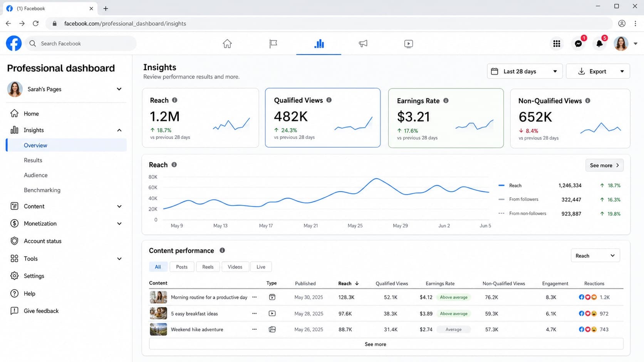Open more options for Weekend hike adventure
The height and width of the screenshot is (362, 644).
click(254, 329)
